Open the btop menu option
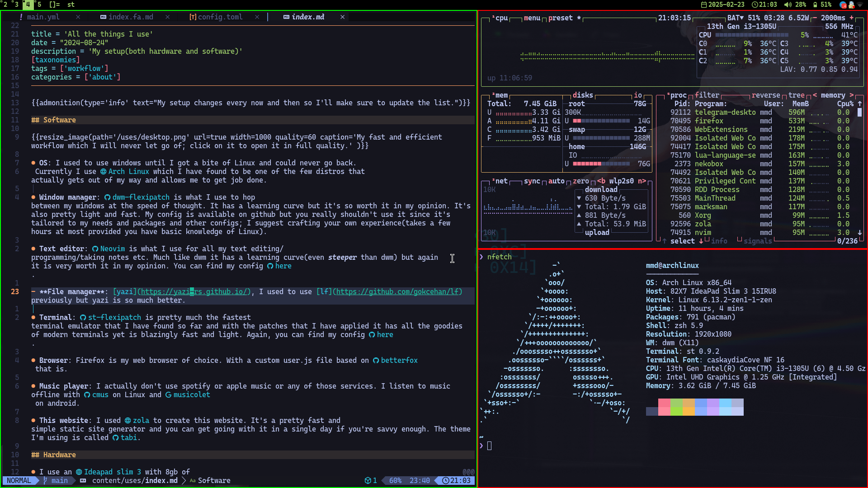The width and height of the screenshot is (868, 488). pos(532,18)
